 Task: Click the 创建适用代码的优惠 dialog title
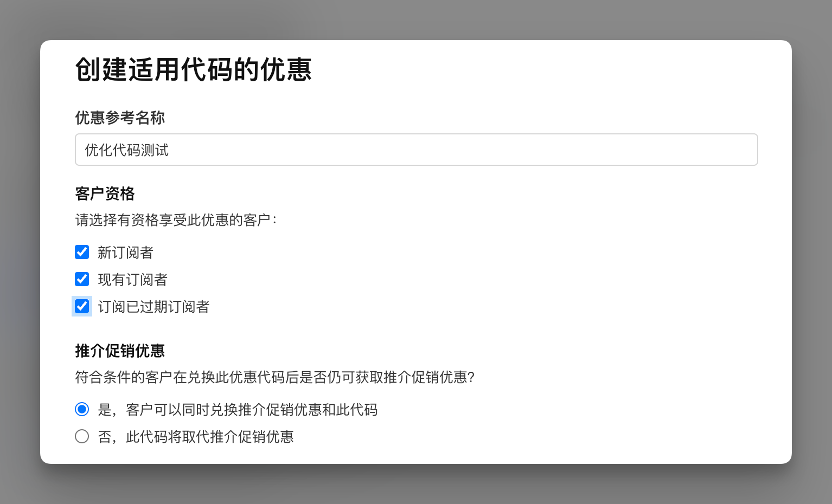click(x=193, y=69)
